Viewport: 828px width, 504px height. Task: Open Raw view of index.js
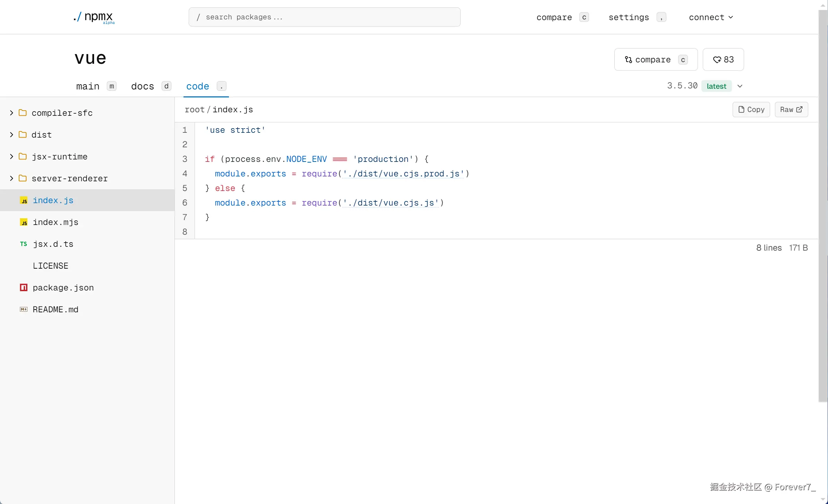(x=791, y=110)
